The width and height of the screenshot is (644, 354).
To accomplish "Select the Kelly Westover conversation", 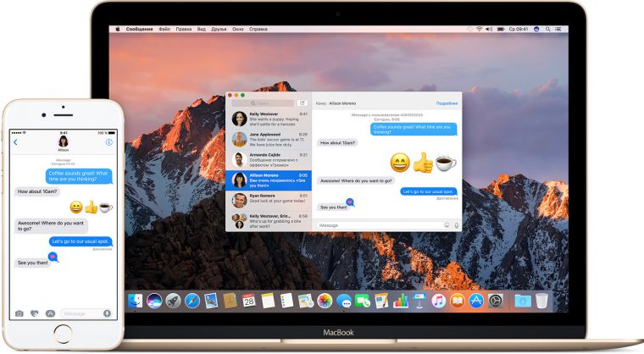I will (269, 119).
